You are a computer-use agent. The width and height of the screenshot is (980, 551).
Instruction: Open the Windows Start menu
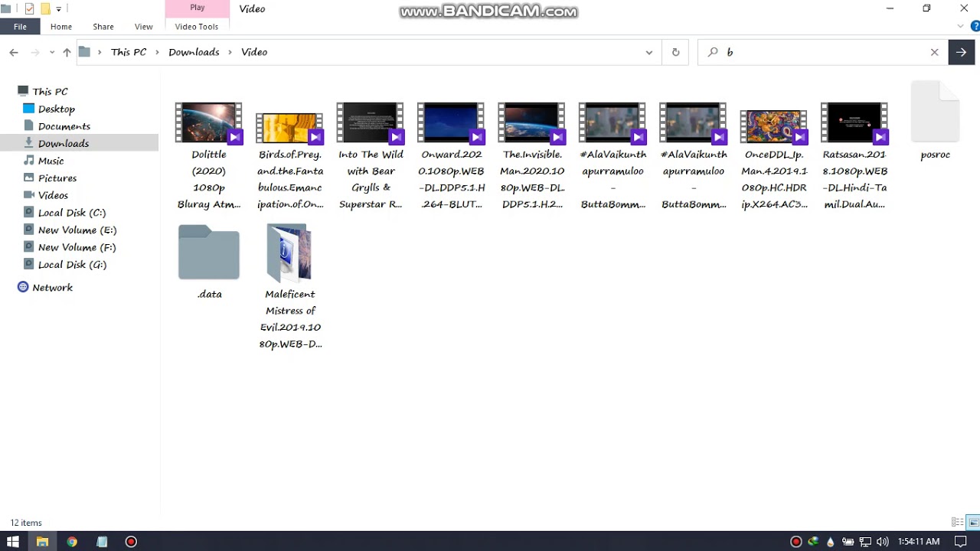pos(12,542)
